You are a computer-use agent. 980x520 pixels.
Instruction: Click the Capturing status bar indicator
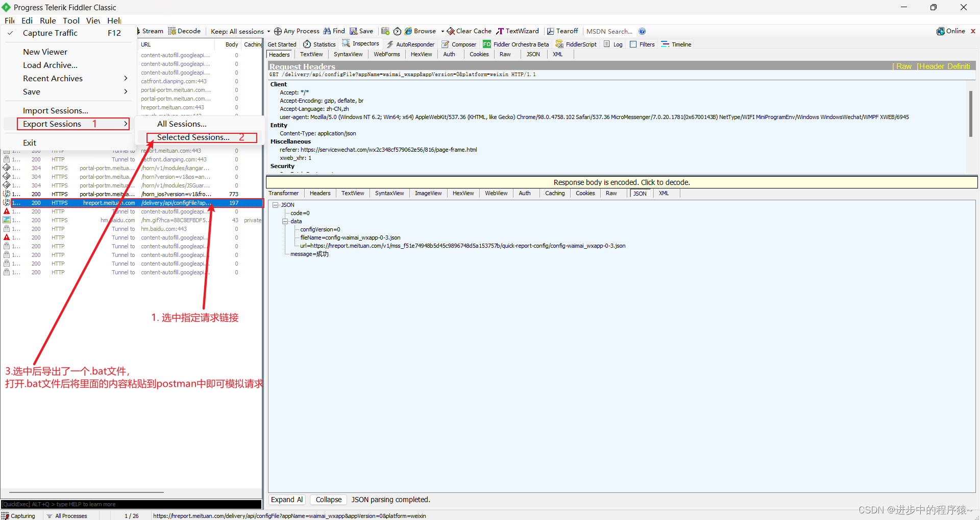(x=19, y=516)
